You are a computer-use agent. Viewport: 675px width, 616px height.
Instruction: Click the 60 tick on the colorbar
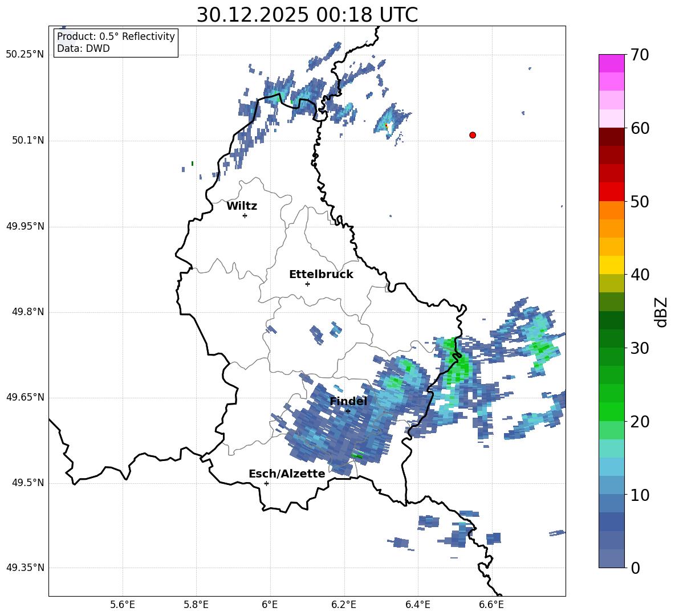pos(640,128)
